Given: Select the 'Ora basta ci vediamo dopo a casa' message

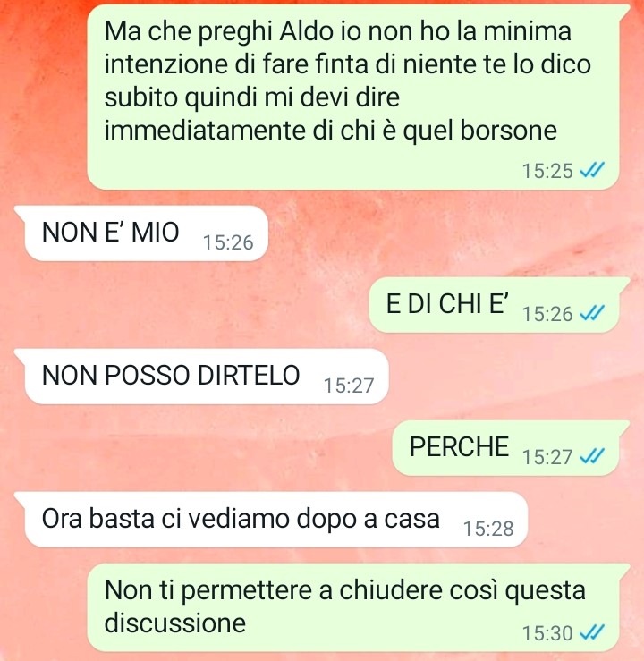Looking at the screenshot, I should click(x=276, y=519).
